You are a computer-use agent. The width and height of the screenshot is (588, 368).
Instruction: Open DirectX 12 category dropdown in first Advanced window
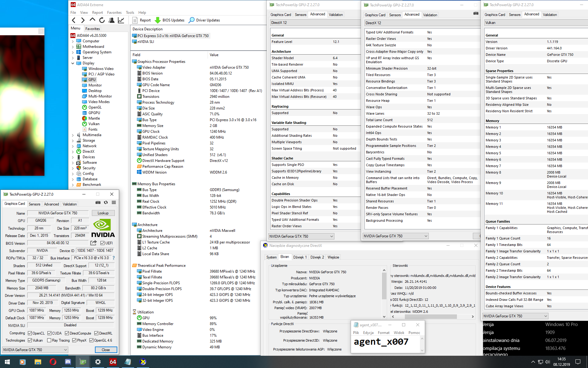click(315, 23)
